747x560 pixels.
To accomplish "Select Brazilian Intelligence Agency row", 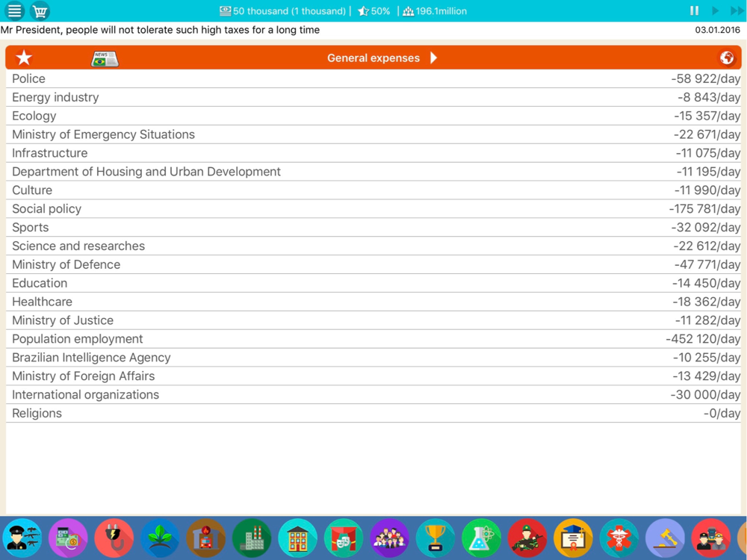I will [x=373, y=357].
